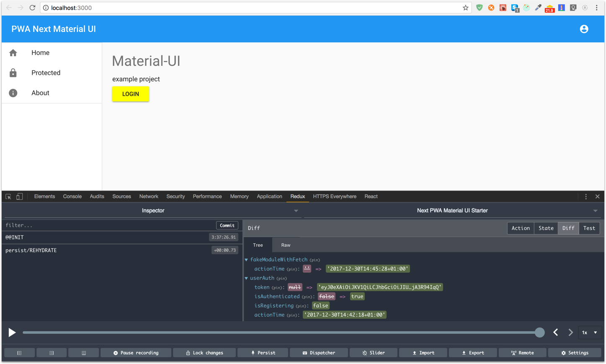The height and width of the screenshot is (364, 606).
Task: Click the Protected lock icon in sidebar
Action: click(13, 73)
